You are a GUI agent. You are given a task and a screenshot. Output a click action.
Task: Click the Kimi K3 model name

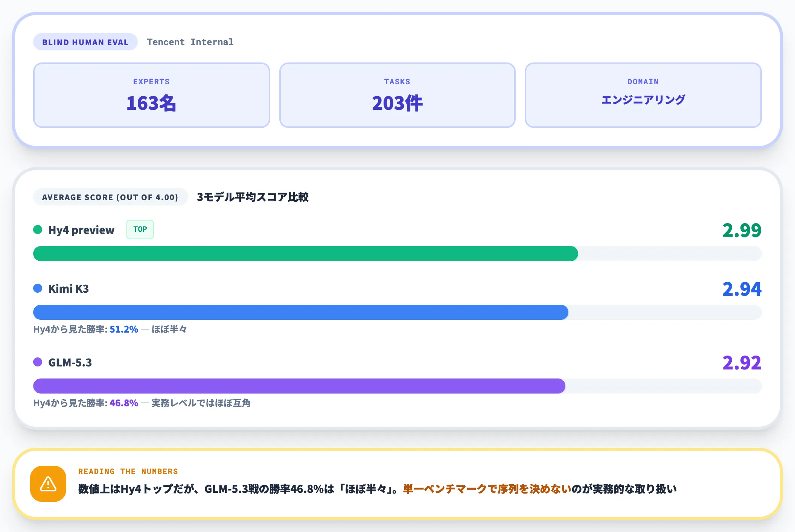(x=69, y=289)
